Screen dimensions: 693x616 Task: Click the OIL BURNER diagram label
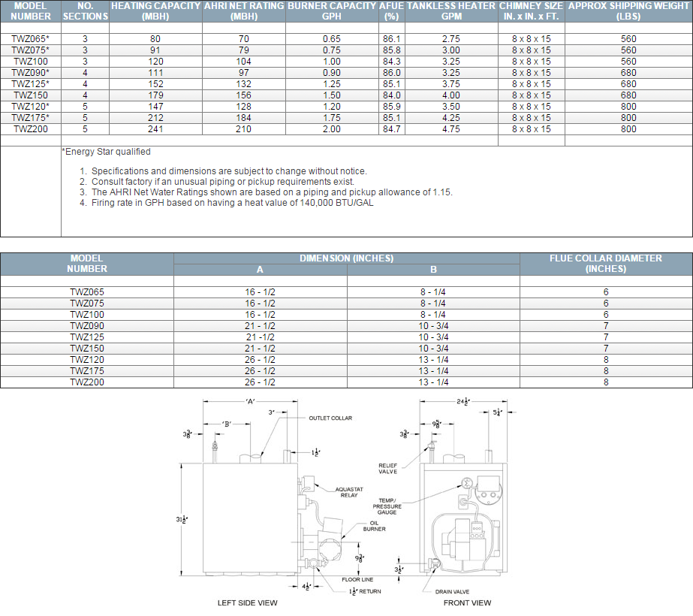[x=375, y=526]
